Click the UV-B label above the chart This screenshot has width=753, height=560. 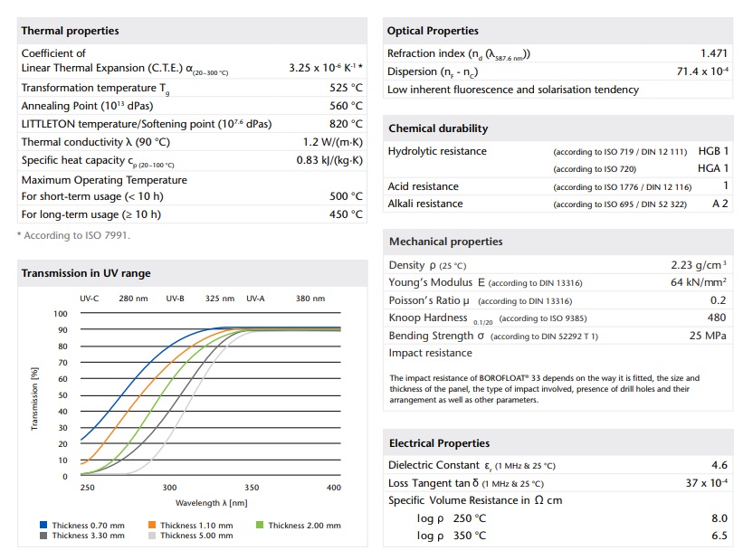coord(175,299)
